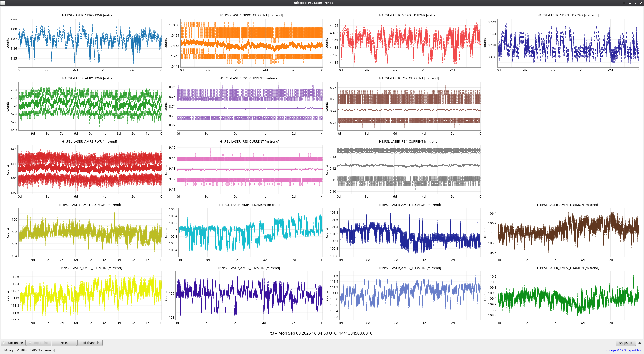The image size is (644, 354).
Task: Click the start online button
Action: coord(13,343)
